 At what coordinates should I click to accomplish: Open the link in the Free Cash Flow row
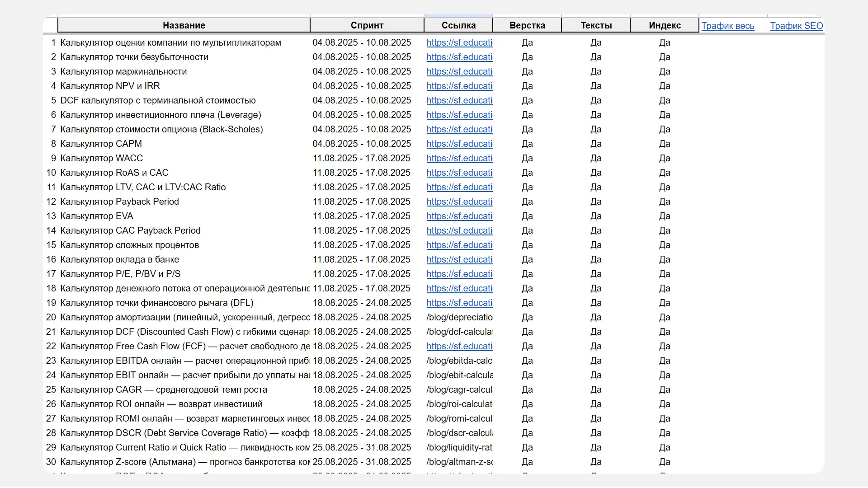pos(460,346)
